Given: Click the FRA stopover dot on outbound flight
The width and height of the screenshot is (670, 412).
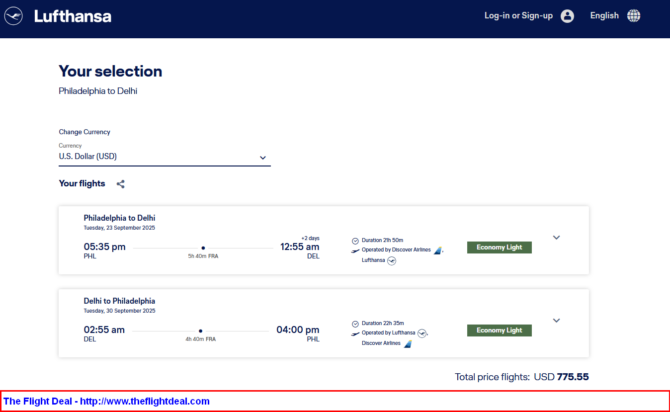Looking at the screenshot, I should coord(203,248).
